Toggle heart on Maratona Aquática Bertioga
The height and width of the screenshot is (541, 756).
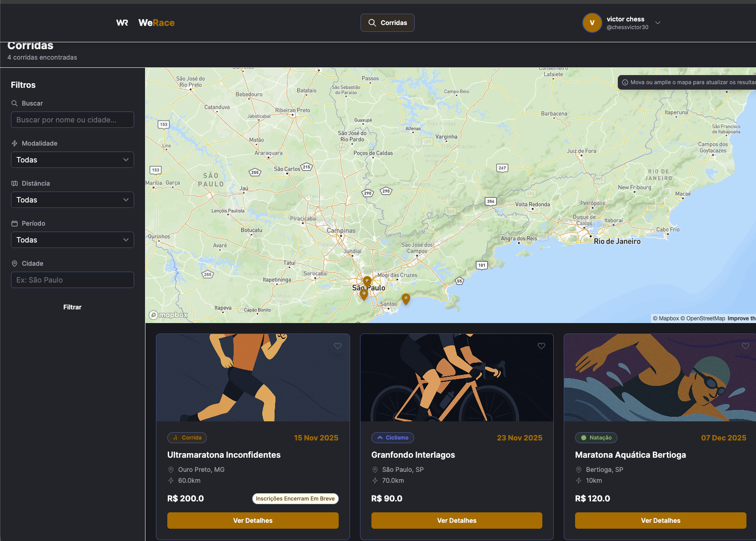tap(745, 346)
